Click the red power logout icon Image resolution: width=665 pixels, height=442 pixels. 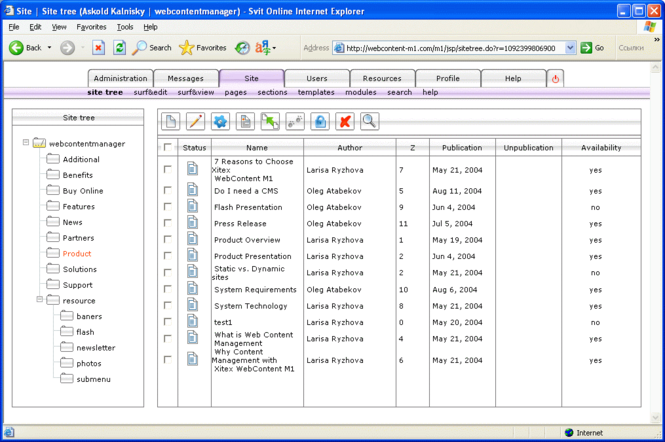[555, 79]
